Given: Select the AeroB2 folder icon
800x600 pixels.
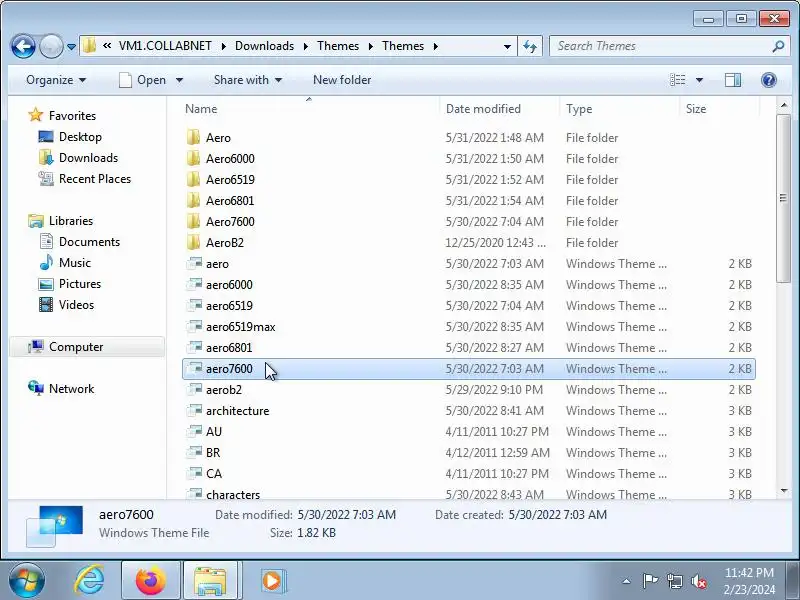Looking at the screenshot, I should pyautogui.click(x=193, y=242).
